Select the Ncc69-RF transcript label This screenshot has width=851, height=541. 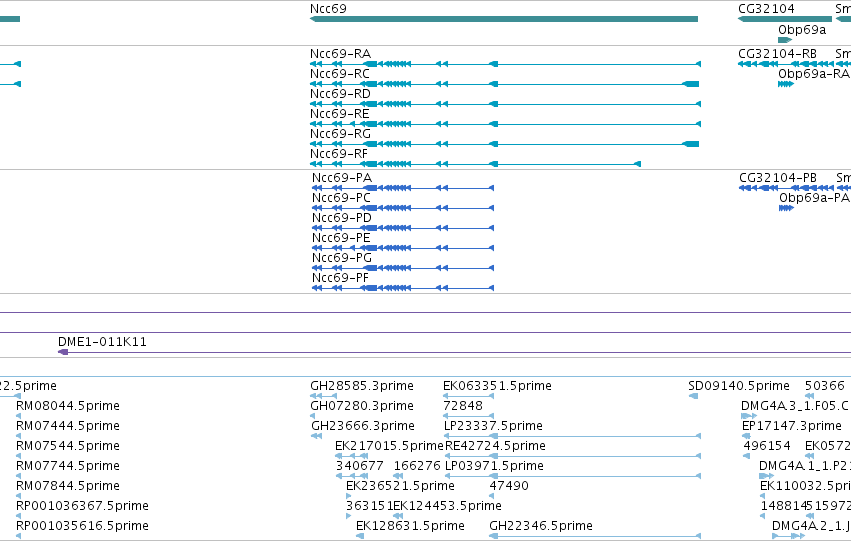click(339, 154)
